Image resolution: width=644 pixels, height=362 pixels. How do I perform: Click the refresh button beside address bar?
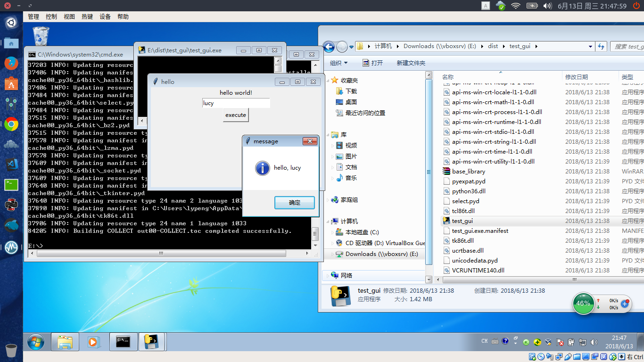coord(601,46)
